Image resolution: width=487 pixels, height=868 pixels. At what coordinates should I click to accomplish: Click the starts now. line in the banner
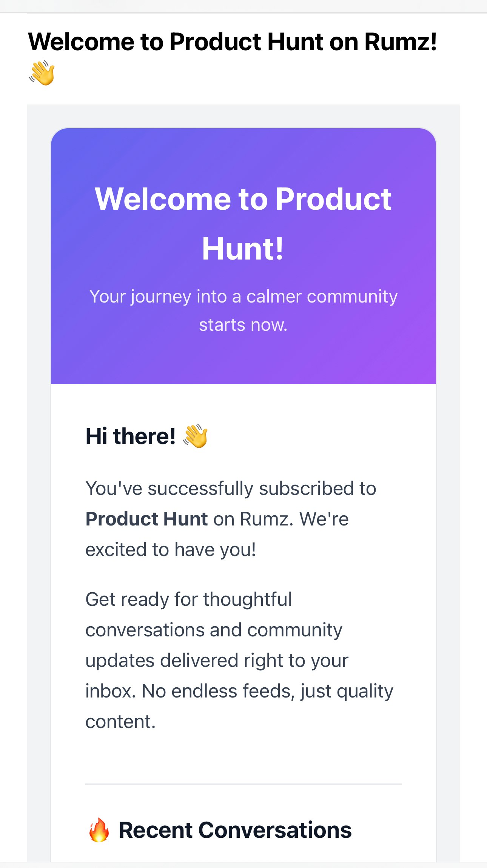click(243, 325)
